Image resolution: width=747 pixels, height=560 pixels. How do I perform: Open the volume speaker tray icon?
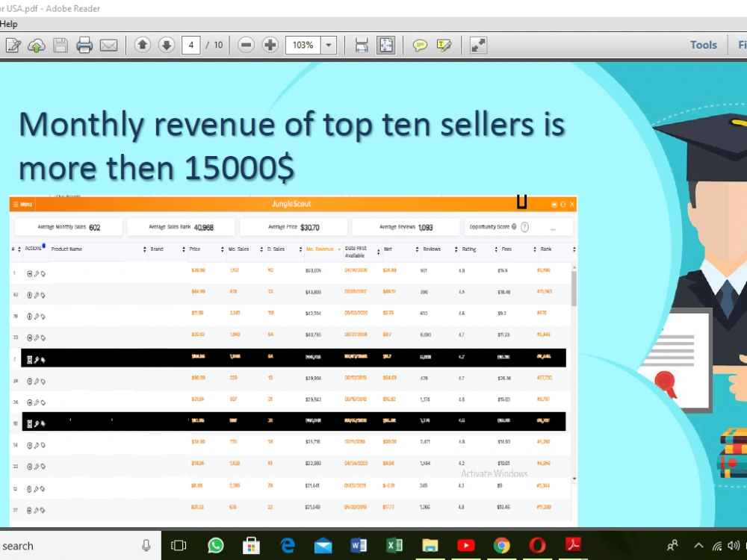click(x=734, y=546)
